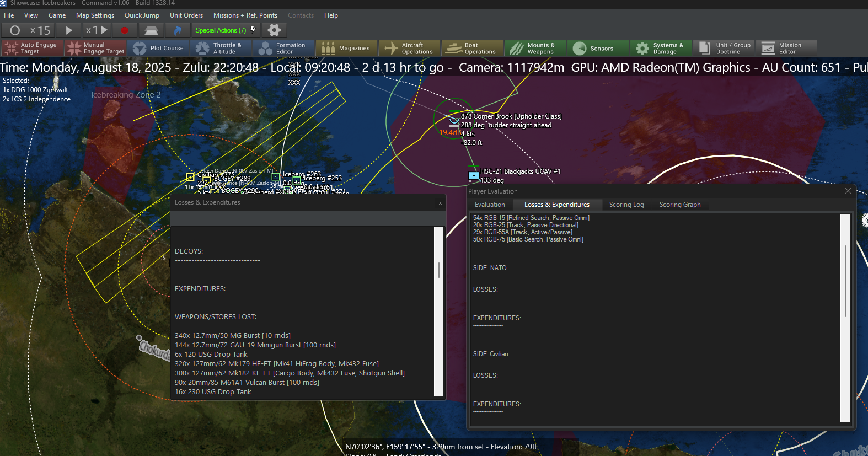868x456 pixels.
Task: Open the File menu
Action: tap(9, 15)
